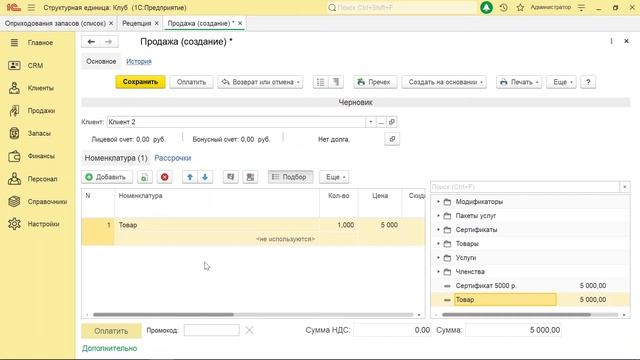Click the Пречек button

point(374,82)
